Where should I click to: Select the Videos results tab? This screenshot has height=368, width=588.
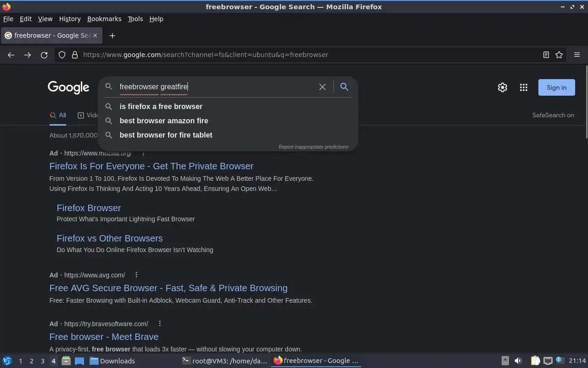pyautogui.click(x=88, y=115)
